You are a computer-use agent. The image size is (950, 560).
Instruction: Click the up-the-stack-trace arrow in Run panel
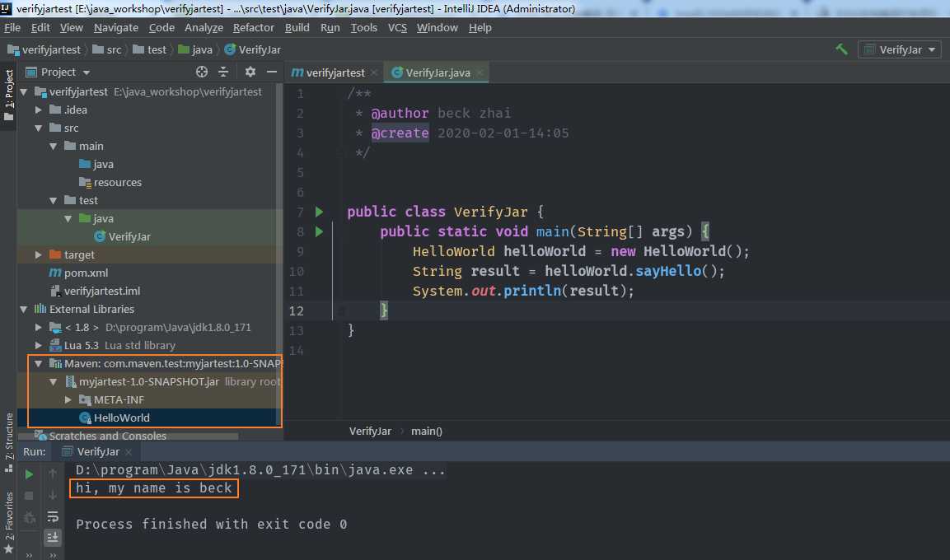[53, 474]
